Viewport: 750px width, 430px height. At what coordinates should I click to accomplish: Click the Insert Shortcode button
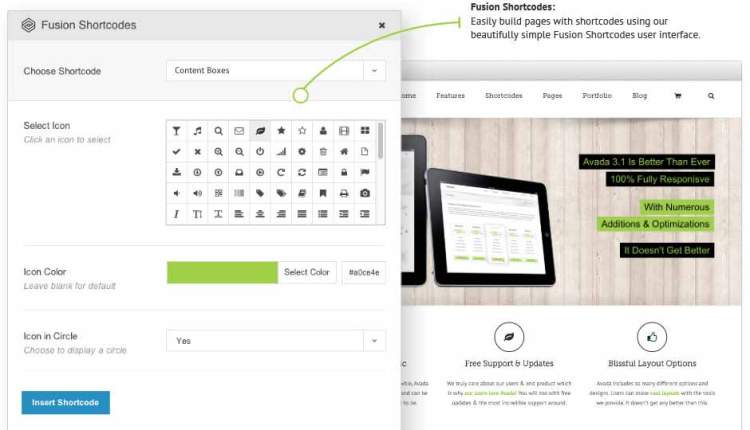[x=66, y=403]
